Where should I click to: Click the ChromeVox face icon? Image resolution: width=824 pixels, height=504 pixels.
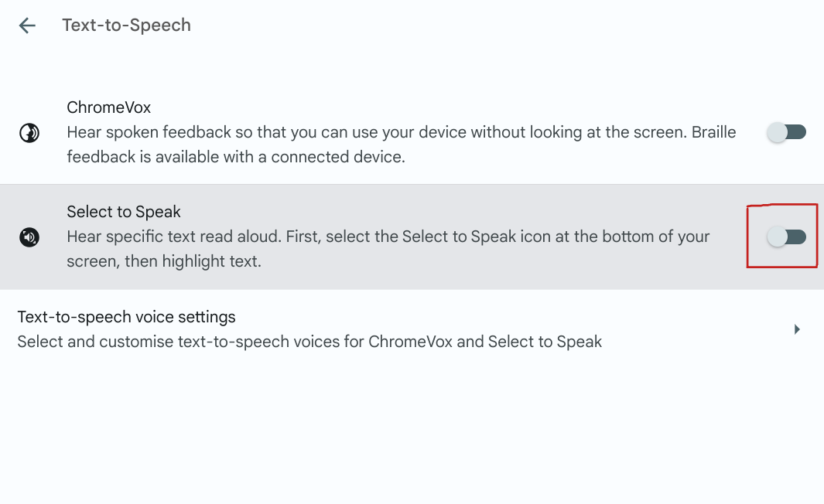[29, 134]
